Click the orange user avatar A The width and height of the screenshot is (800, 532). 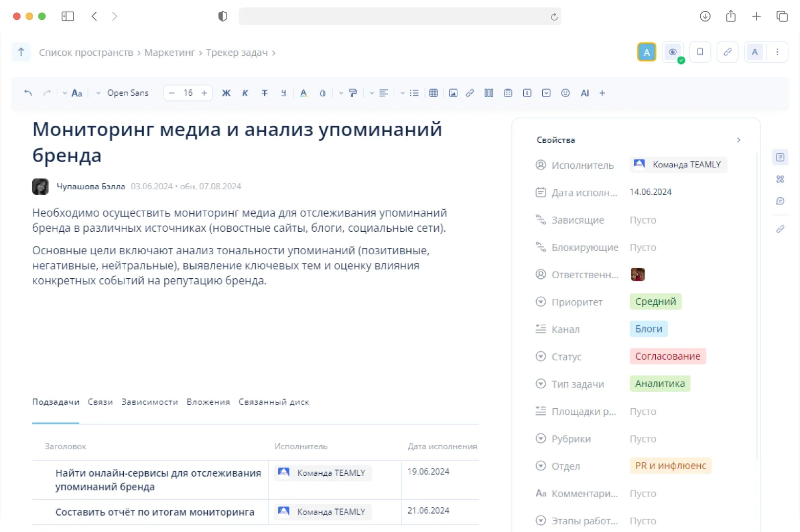(x=647, y=52)
